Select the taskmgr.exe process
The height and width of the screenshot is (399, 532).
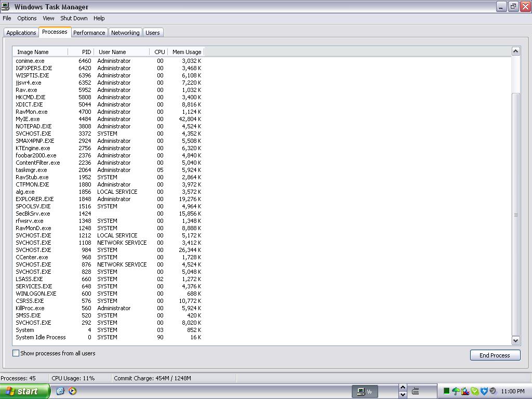pos(109,170)
